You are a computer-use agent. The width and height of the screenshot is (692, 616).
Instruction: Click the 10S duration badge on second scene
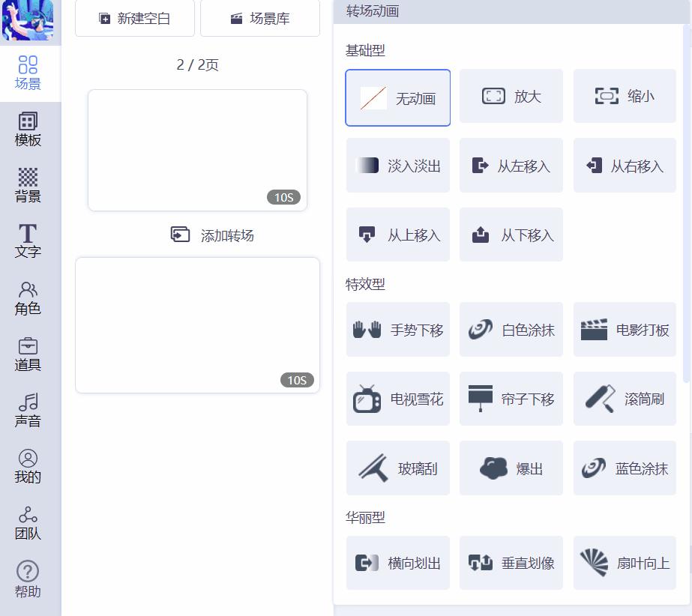point(297,380)
